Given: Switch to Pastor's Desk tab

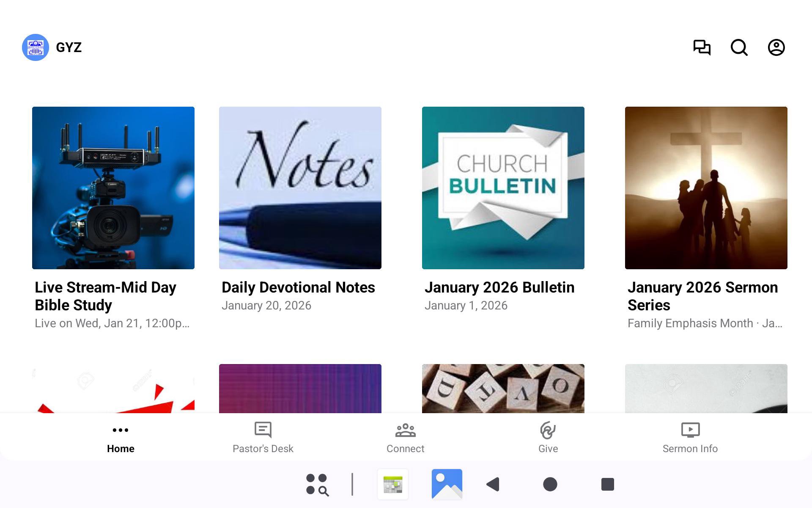Looking at the screenshot, I should coord(263,437).
